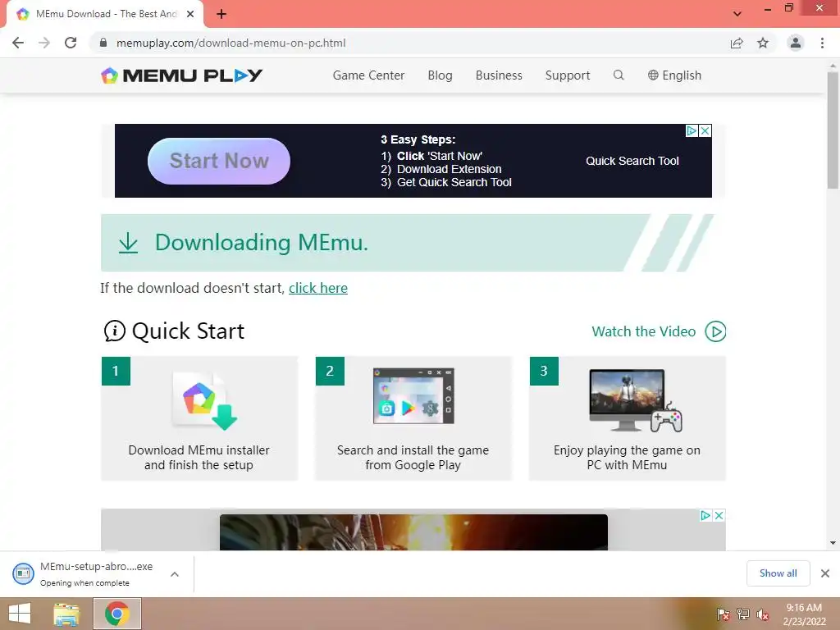
Task: Click the page scrollbar up arrow
Action: (833, 66)
